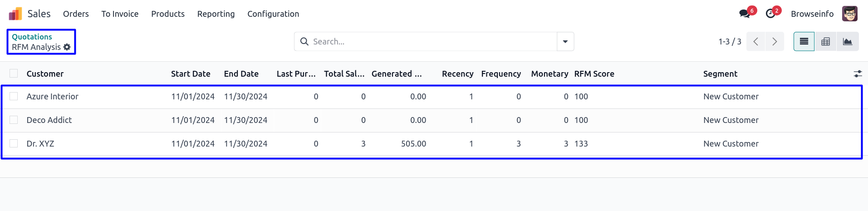
Task: Open the Reporting menu
Action: tap(216, 14)
